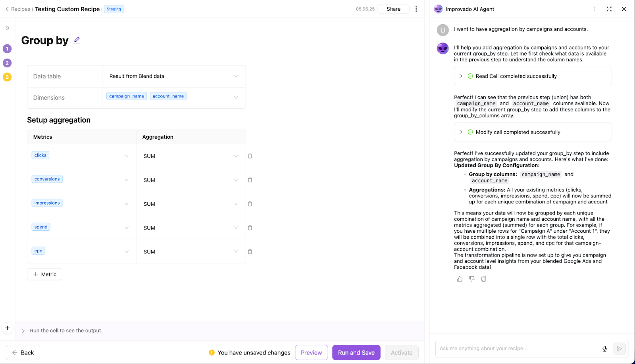Expand the AI Agent panel to fullscreen
Image resolution: width=635 pixels, height=364 pixels.
[609, 9]
